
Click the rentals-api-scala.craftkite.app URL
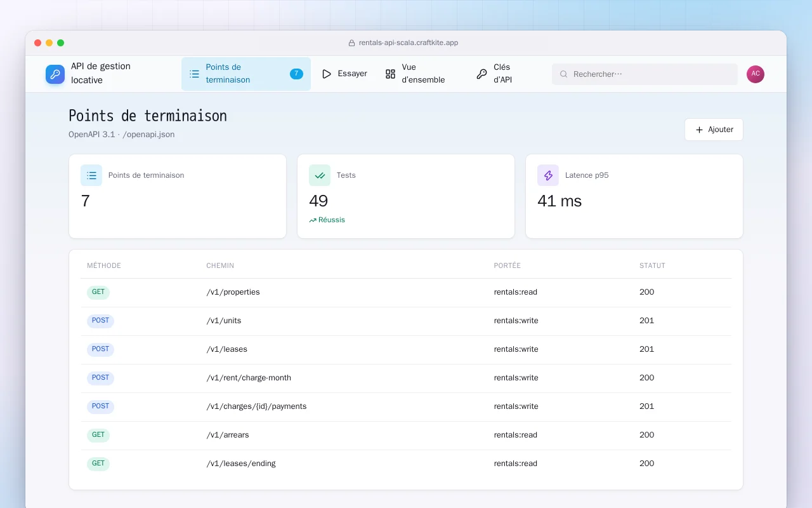point(409,43)
